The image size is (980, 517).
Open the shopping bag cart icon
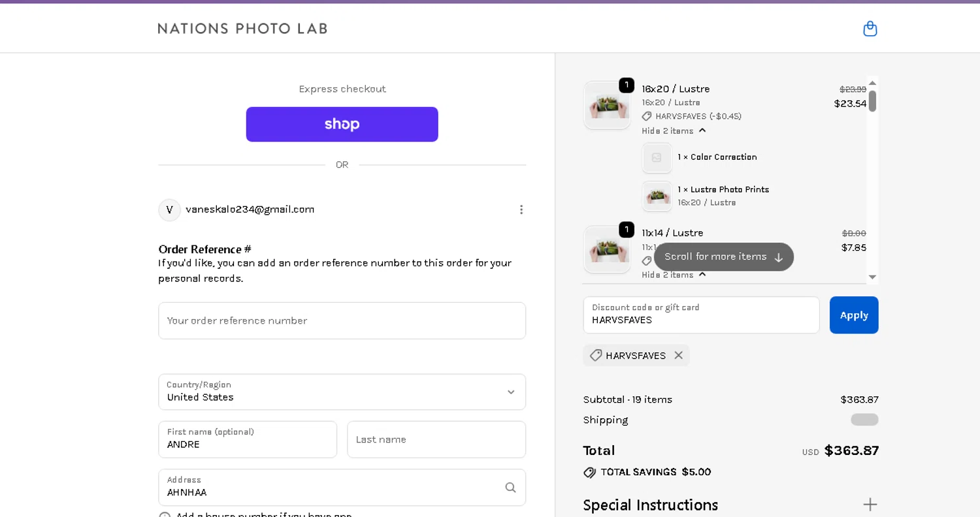(870, 28)
